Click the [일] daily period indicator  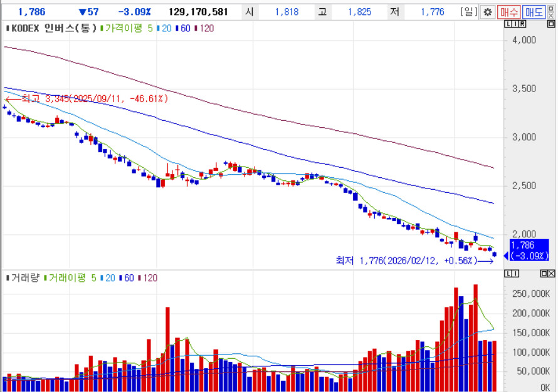(468, 12)
